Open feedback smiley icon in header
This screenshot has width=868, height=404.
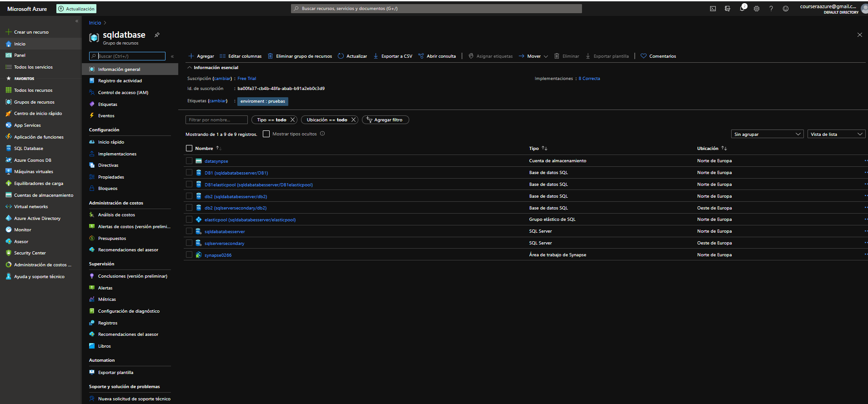pos(786,9)
